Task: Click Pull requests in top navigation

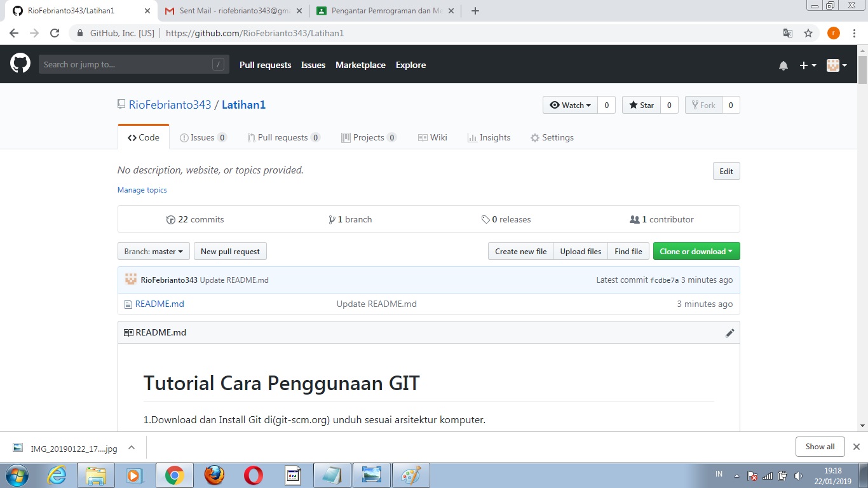Action: (265, 65)
